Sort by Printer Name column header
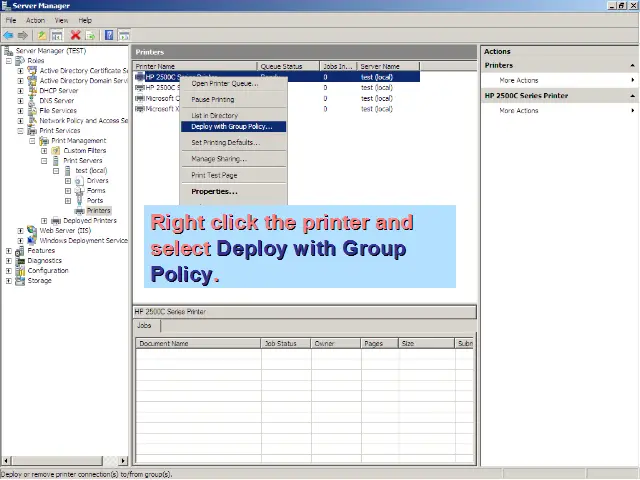 195,66
